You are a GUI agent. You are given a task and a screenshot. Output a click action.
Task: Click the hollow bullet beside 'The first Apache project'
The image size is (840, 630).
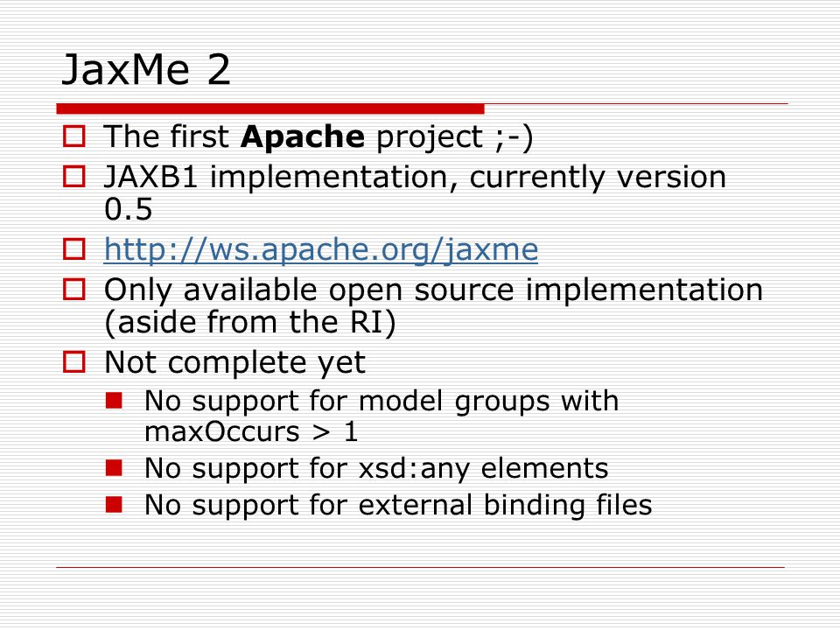point(73,136)
